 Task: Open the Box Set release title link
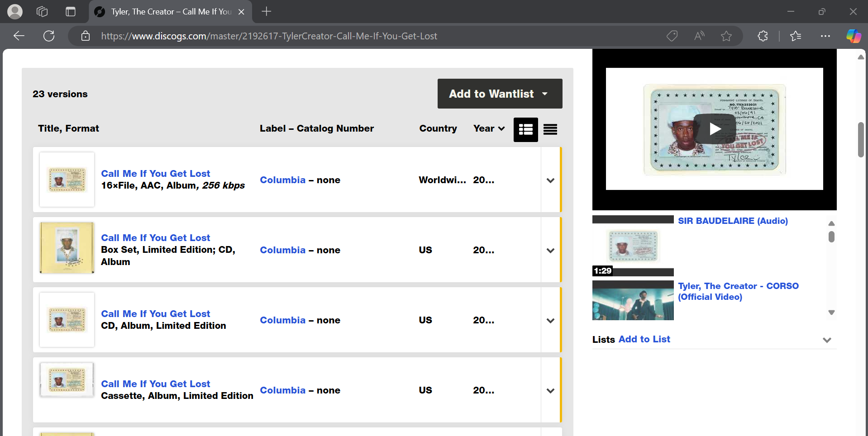click(155, 238)
